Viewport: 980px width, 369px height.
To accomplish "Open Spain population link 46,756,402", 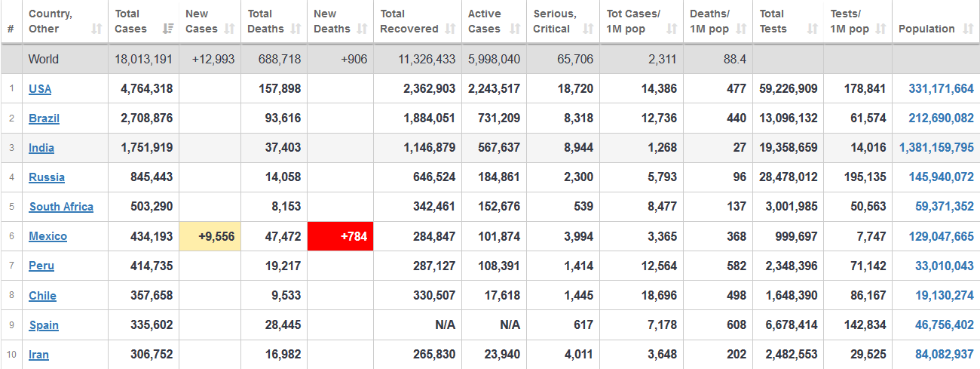I will point(945,325).
